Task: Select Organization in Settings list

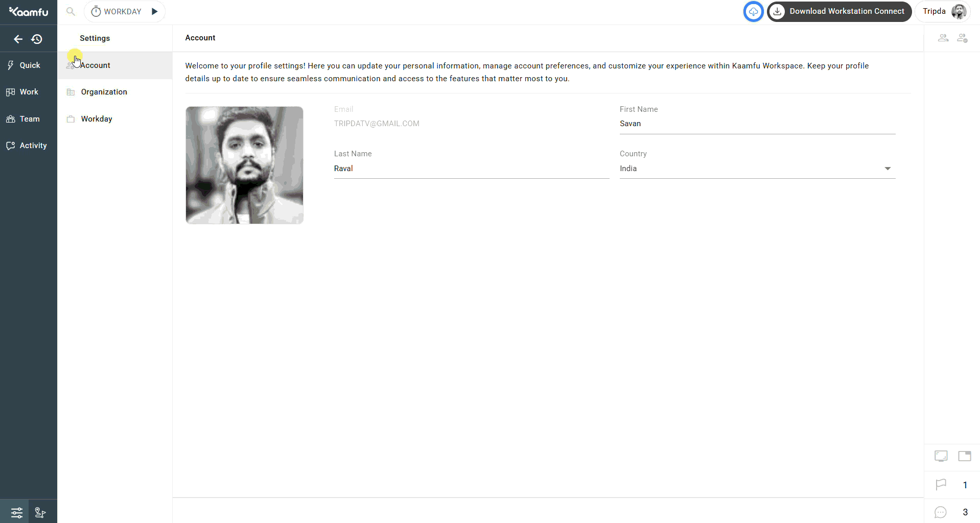Action: tap(104, 92)
